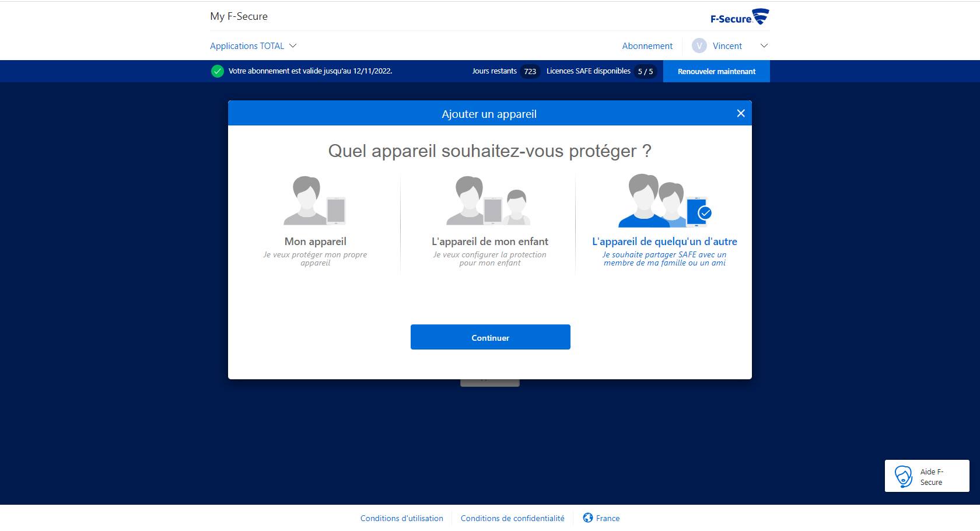Open Conditions de confidentialité link

pyautogui.click(x=512, y=518)
